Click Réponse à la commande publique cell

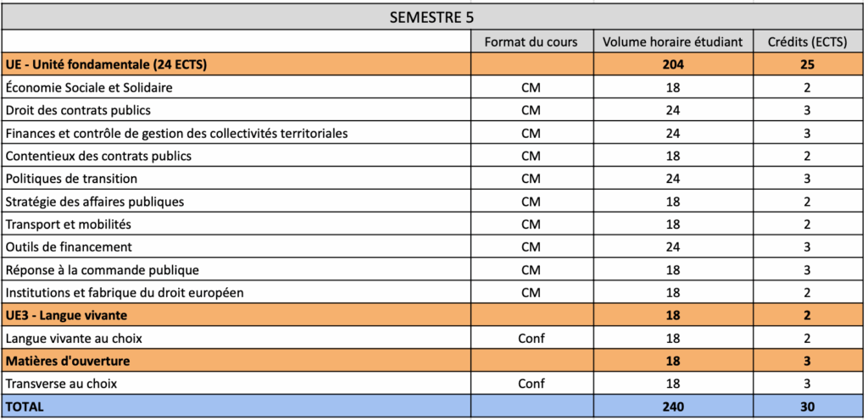tap(102, 270)
